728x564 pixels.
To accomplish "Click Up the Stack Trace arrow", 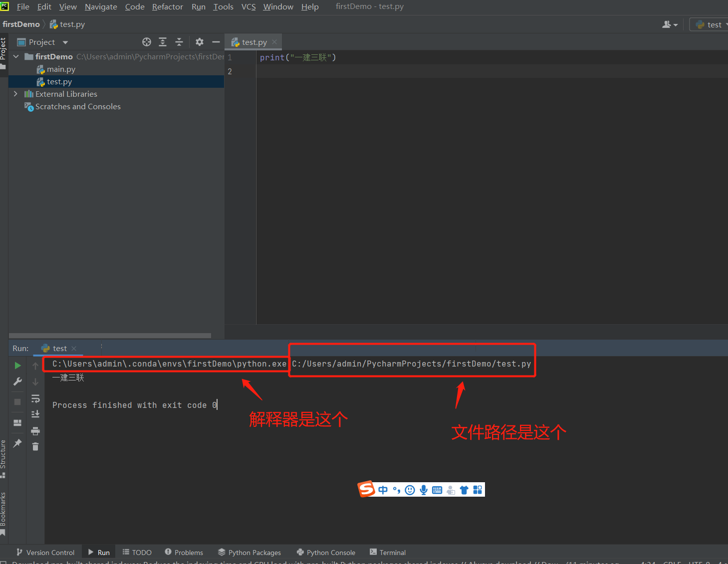I will tap(35, 366).
